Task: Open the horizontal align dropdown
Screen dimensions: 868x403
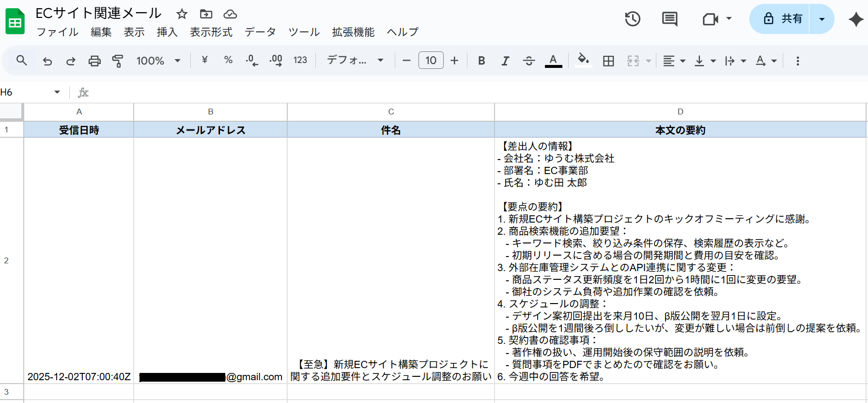Action: tap(674, 61)
